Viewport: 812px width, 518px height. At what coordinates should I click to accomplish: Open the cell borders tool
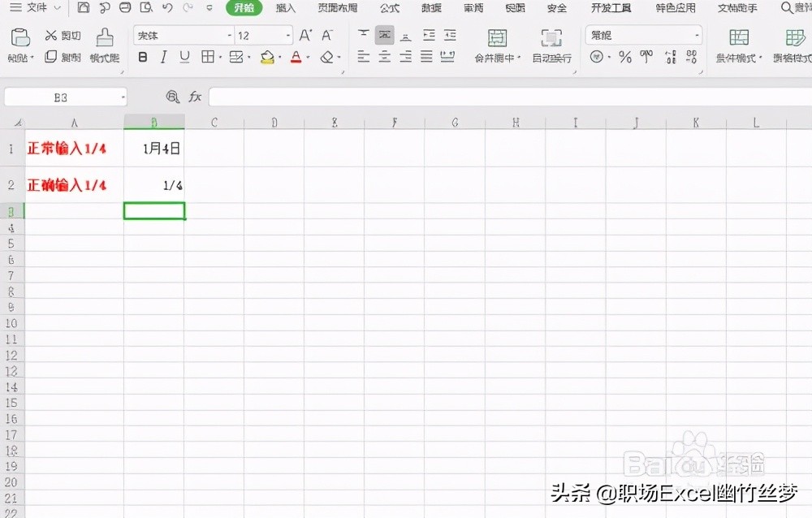click(x=208, y=57)
